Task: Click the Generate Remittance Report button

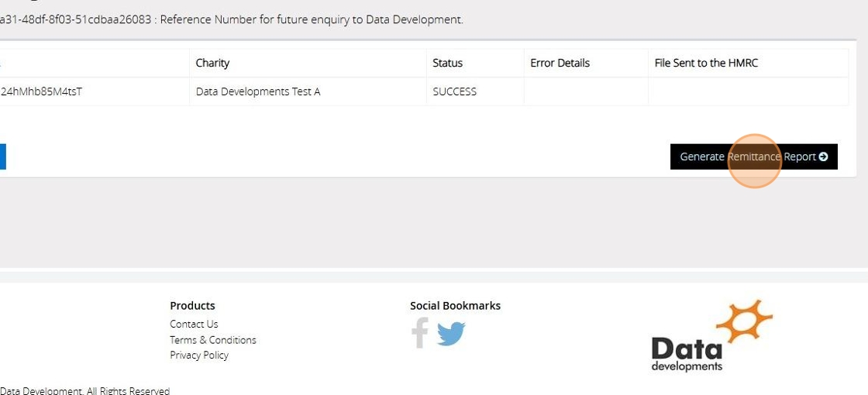Action: coord(753,156)
